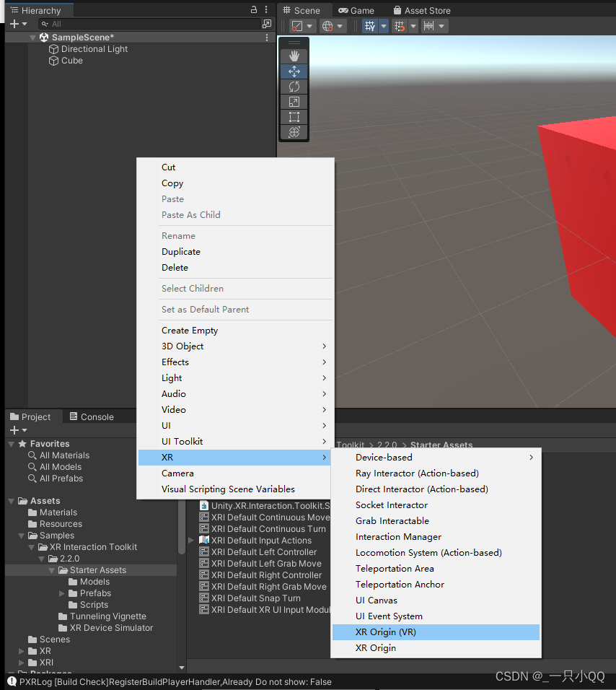616x690 pixels.
Task: Open the Device-based XR submenu
Action: pyautogui.click(x=436, y=457)
